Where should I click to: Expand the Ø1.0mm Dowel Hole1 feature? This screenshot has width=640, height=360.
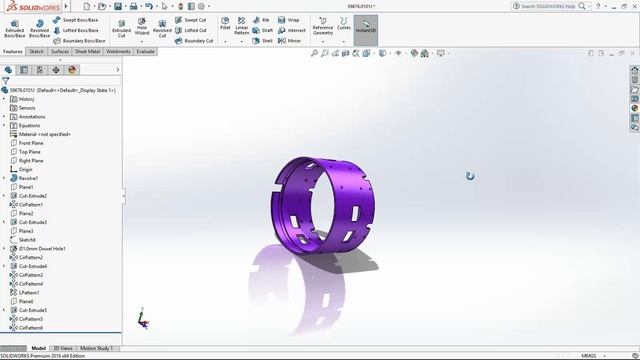(x=4, y=248)
